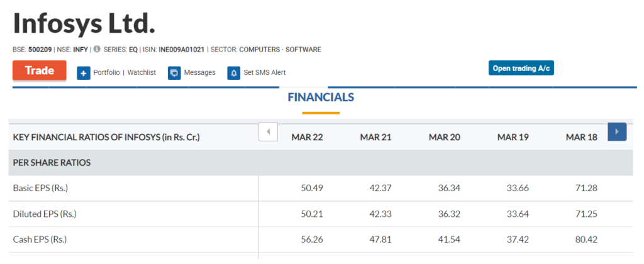
Task: Select the Diluted EPS (Rs.) row label
Action: click(45, 214)
